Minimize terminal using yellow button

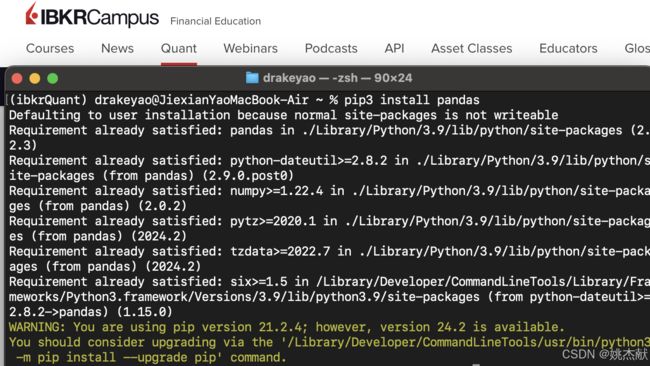tap(35, 78)
